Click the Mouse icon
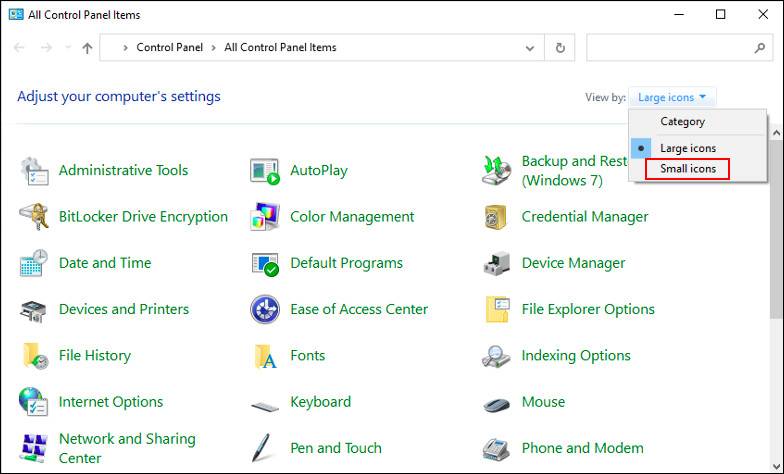This screenshot has width=784, height=474. [496, 404]
